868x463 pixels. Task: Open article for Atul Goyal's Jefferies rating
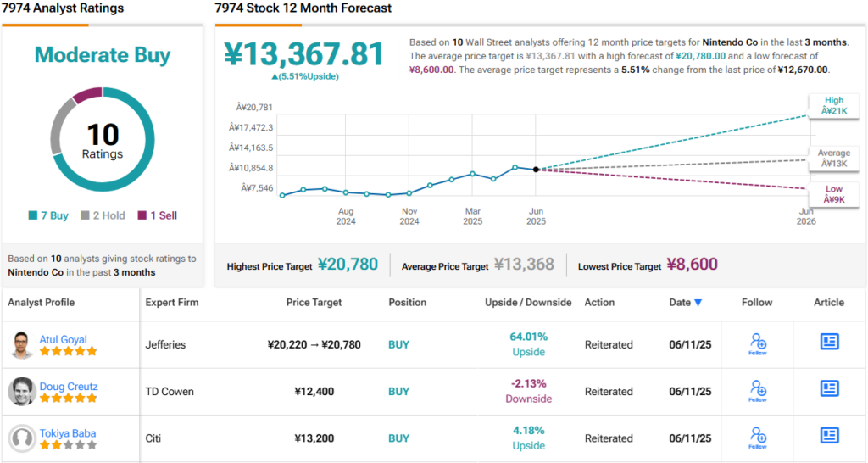click(829, 342)
